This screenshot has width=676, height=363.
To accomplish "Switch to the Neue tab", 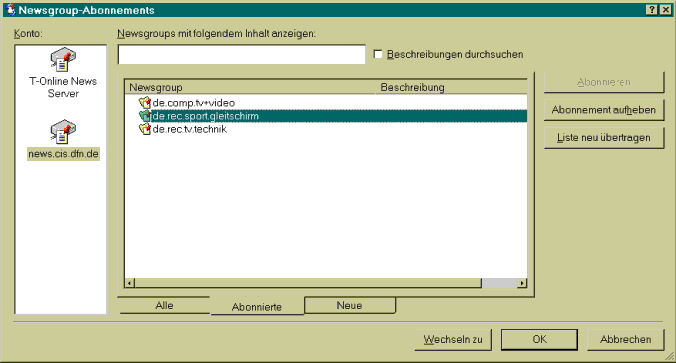I will [349, 305].
